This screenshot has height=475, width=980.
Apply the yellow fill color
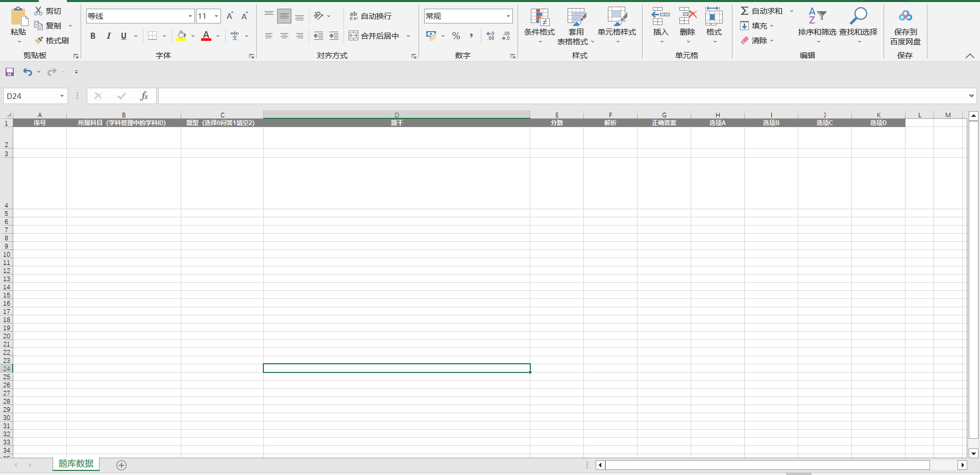click(181, 36)
